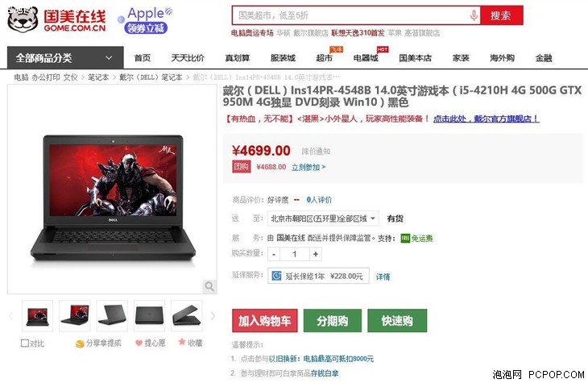Open the delivery region dropdown 北京市朝阳区
Image resolution: width=588 pixels, height=383 pixels.
(x=323, y=219)
